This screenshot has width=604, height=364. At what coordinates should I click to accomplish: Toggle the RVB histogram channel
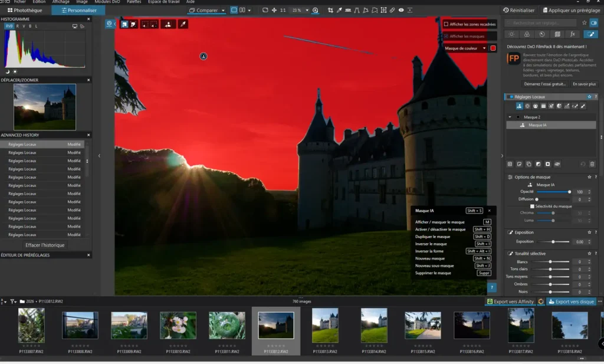click(x=9, y=26)
